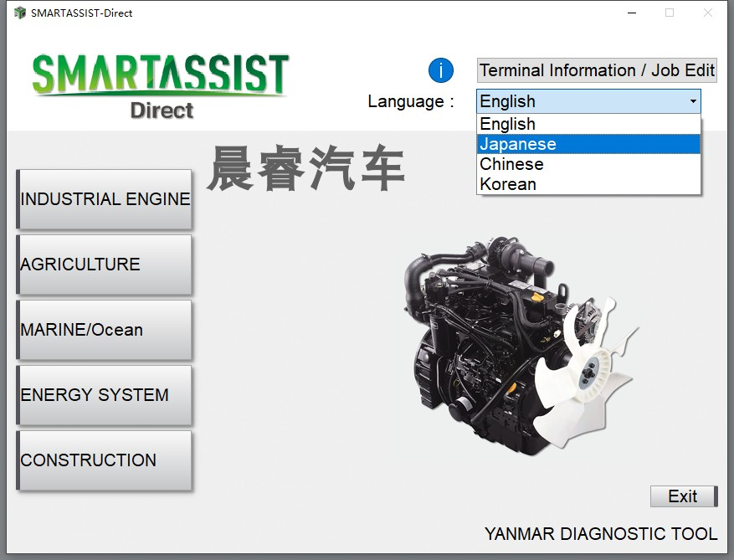Exit the Yanmar diagnostic tool
The width and height of the screenshot is (734, 560).
point(684,496)
